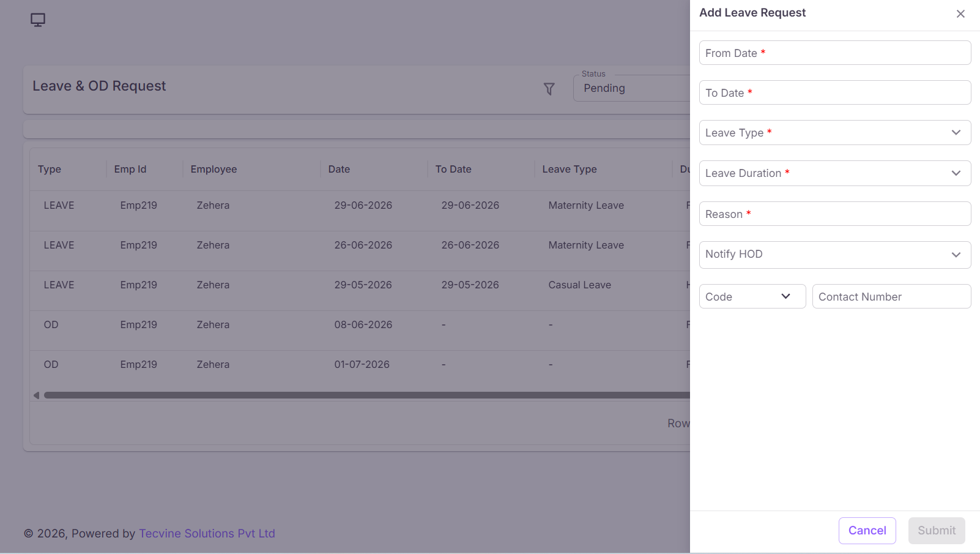Expand the Leave Type chevron

[x=956, y=133]
